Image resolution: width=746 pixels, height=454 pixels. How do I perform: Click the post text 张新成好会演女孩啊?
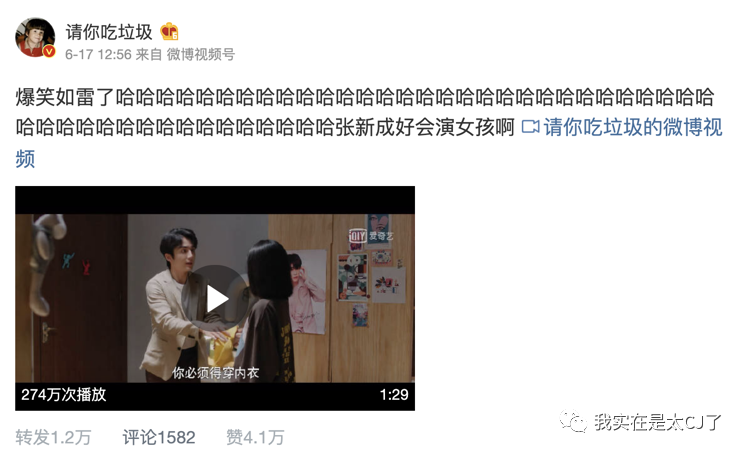pyautogui.click(x=424, y=127)
